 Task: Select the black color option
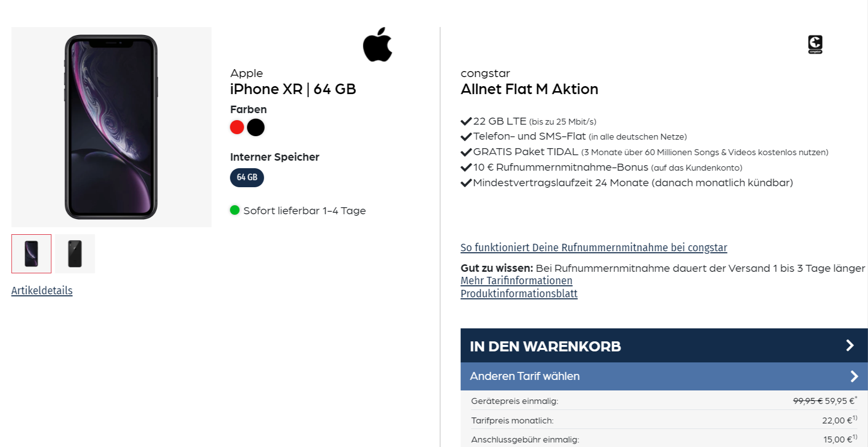pyautogui.click(x=256, y=127)
